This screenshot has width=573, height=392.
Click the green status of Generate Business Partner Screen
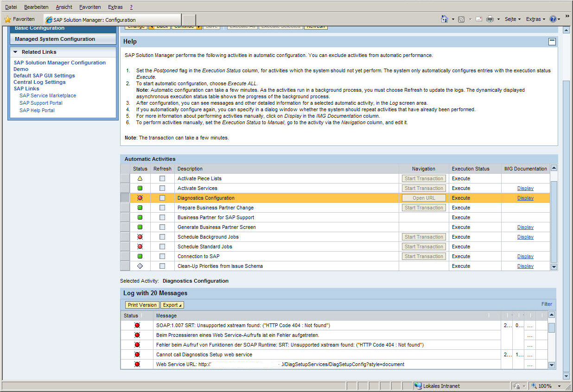pyautogui.click(x=140, y=227)
